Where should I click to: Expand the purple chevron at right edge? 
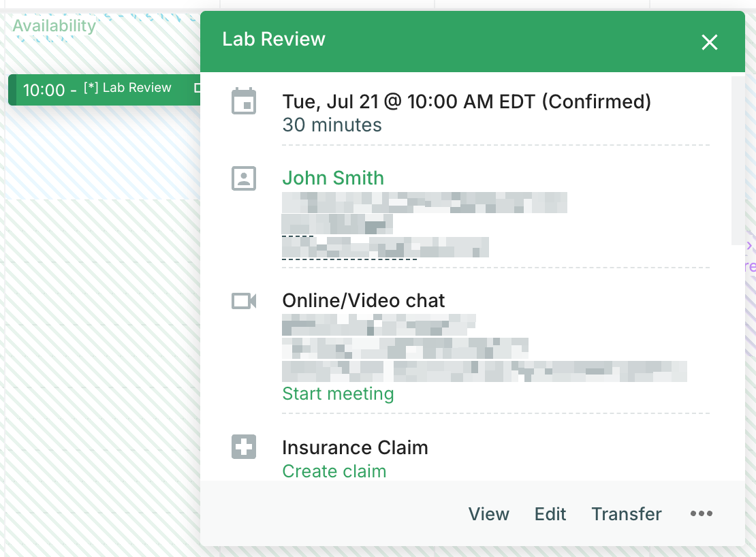(750, 246)
